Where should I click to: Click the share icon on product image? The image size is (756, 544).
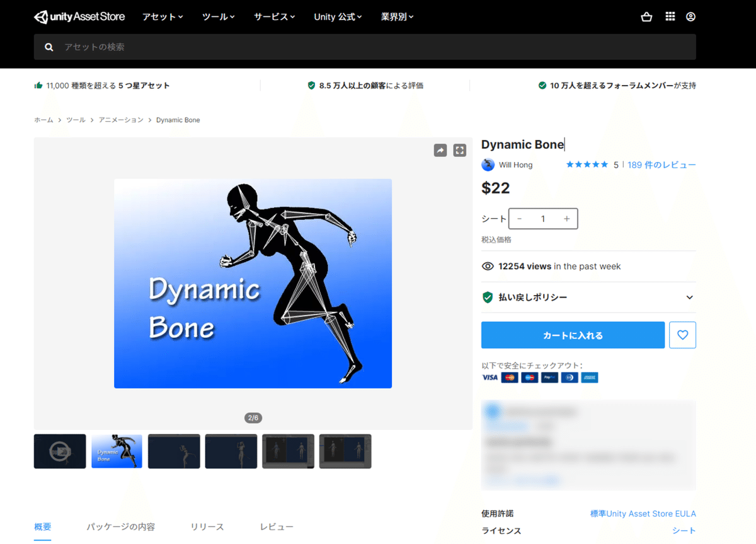click(440, 150)
